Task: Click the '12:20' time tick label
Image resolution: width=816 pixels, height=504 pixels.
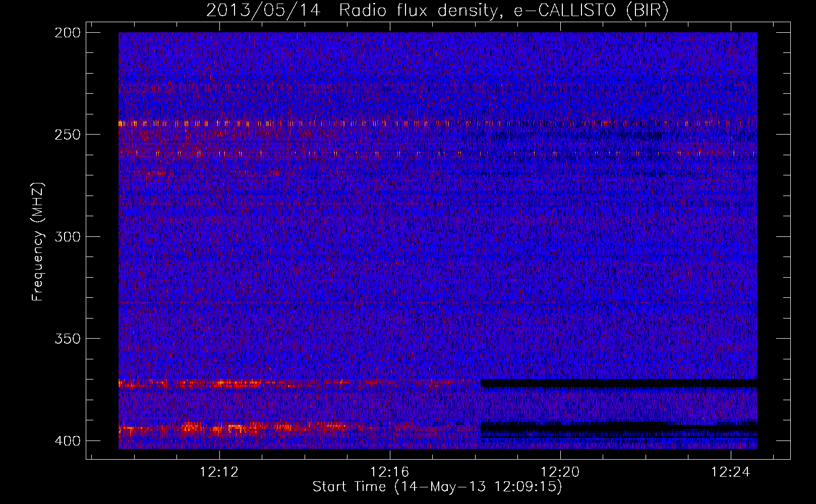Action: tap(560, 472)
